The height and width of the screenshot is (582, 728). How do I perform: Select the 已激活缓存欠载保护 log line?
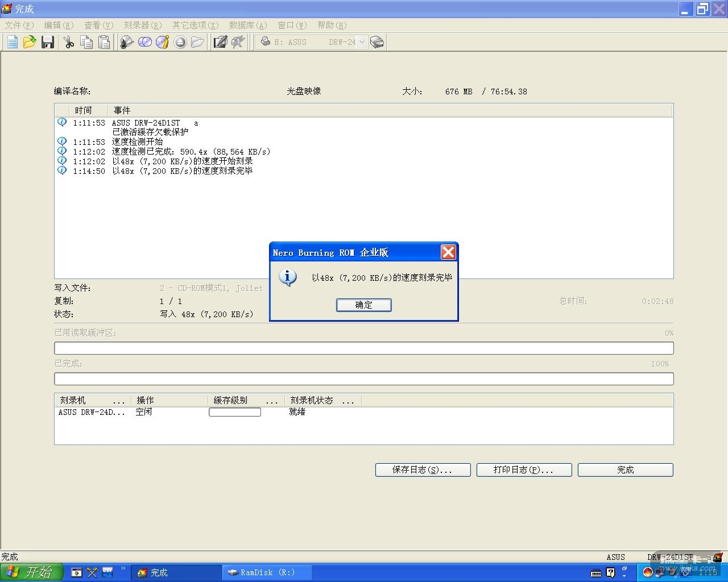tap(150, 132)
